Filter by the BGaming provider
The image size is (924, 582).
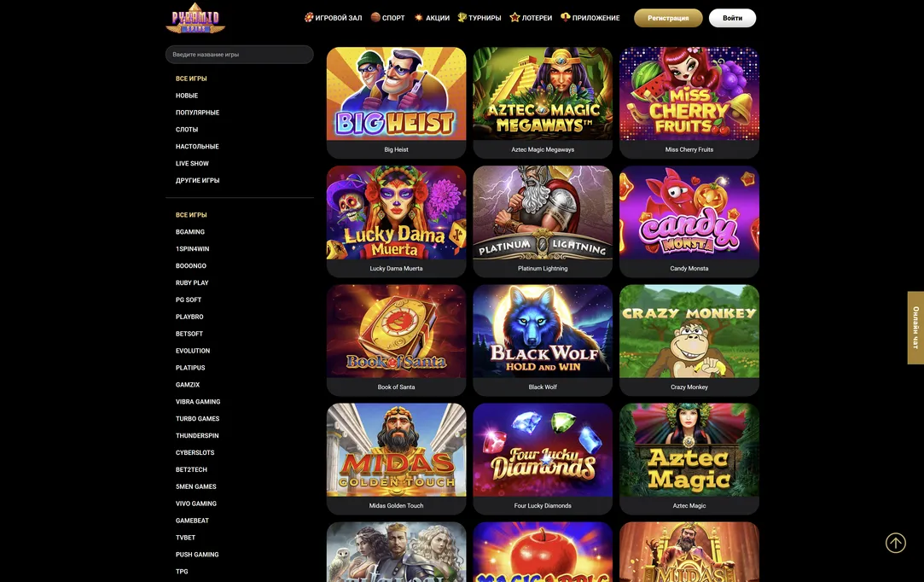pos(190,232)
